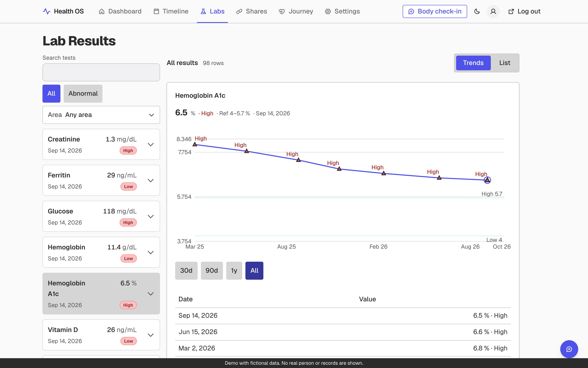Image resolution: width=588 pixels, height=368 pixels.
Task: Open the Shares tab
Action: coord(252,11)
